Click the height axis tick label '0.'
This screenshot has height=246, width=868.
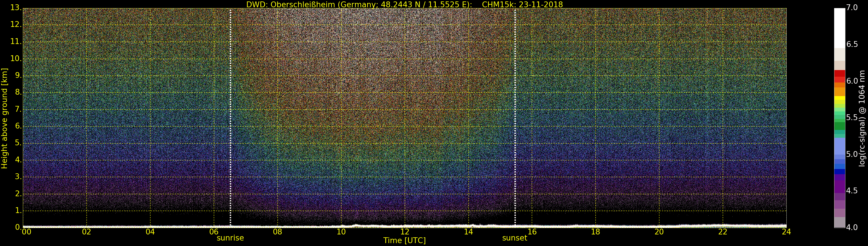[x=18, y=227]
